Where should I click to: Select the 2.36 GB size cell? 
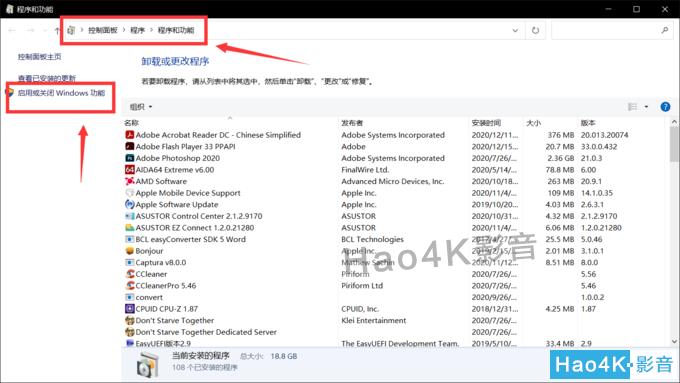click(x=560, y=158)
